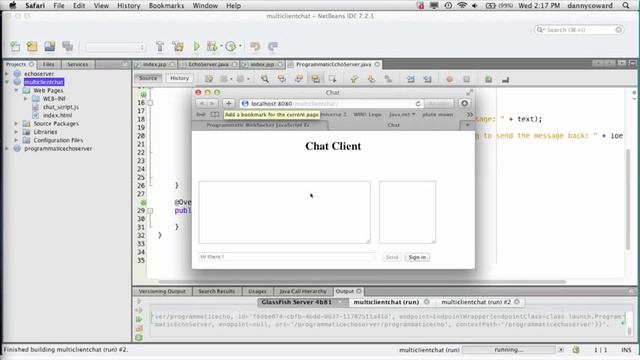Click the Shift Line Right icon

click(427, 79)
